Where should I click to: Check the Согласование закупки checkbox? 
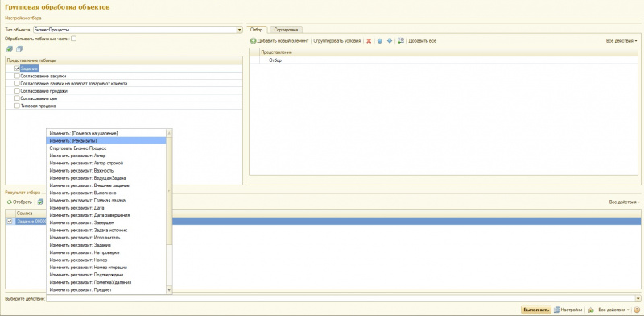[17, 76]
